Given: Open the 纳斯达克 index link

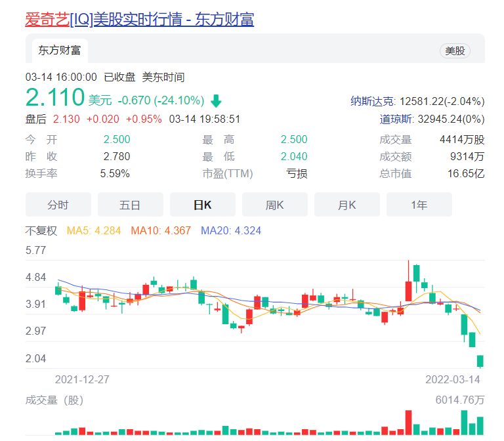Looking at the screenshot, I should pos(372,101).
